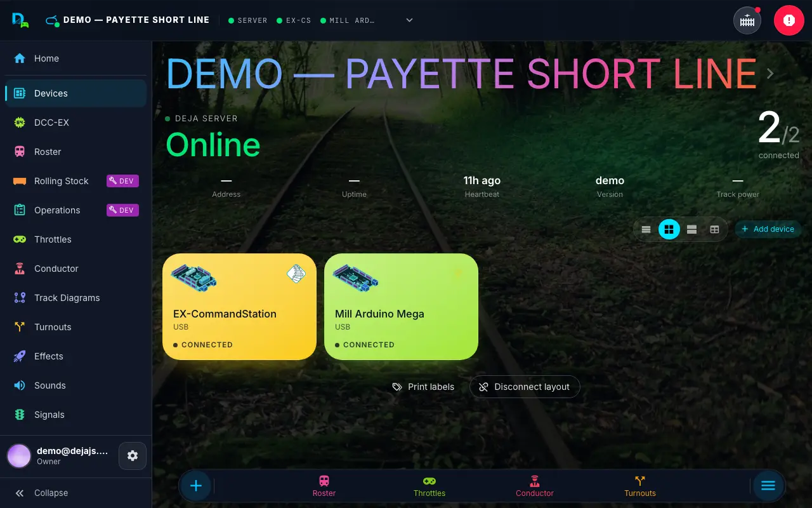This screenshot has width=812, height=508.
Task: Click the Throttles gamepad icon in bottom bar
Action: 429,481
